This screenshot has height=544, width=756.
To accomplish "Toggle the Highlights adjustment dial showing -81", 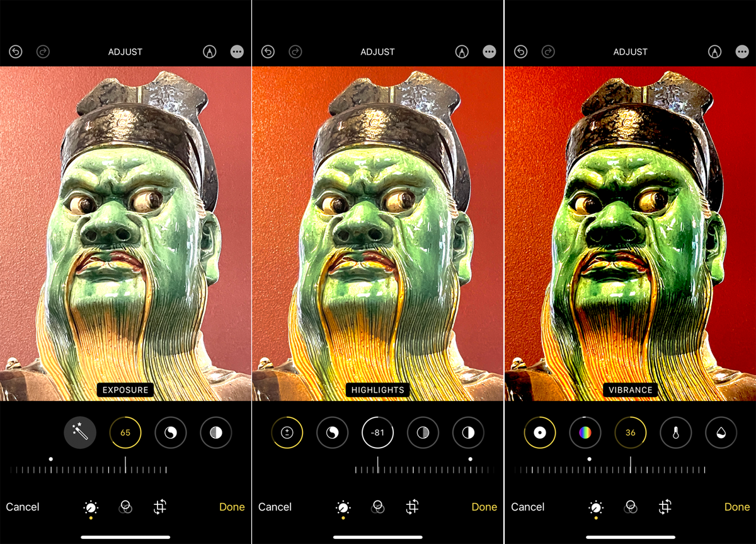I will pyautogui.click(x=377, y=432).
